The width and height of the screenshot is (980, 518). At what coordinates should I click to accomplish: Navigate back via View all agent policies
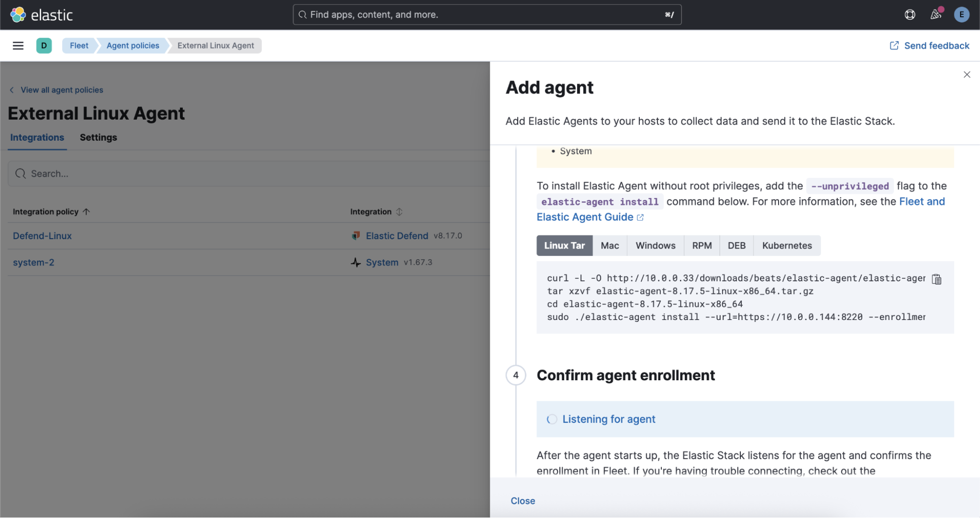pos(61,90)
